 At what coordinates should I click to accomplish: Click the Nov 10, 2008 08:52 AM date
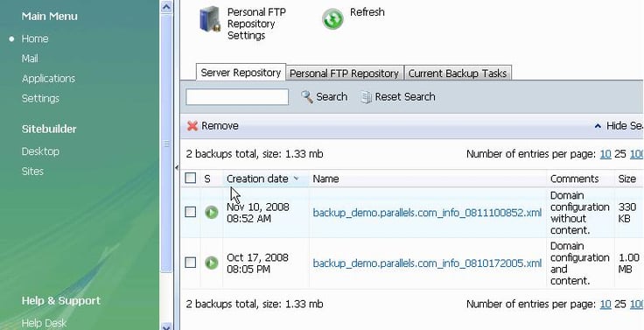258,213
